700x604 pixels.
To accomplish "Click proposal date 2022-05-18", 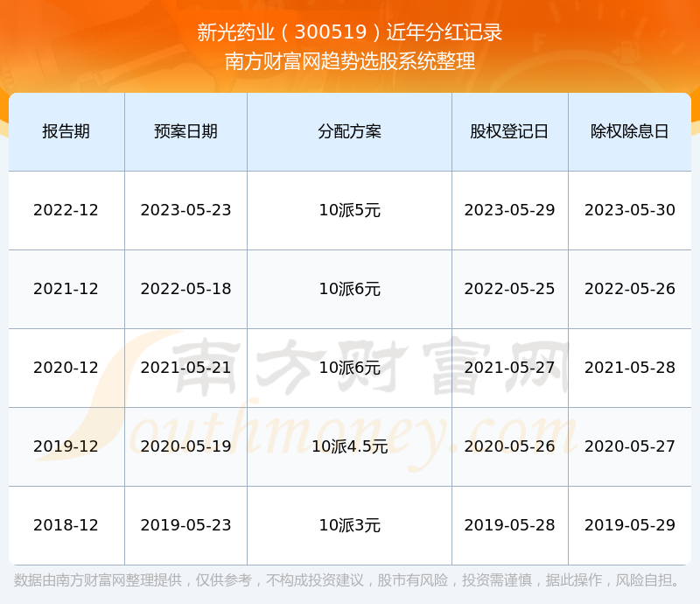I will [x=185, y=289].
